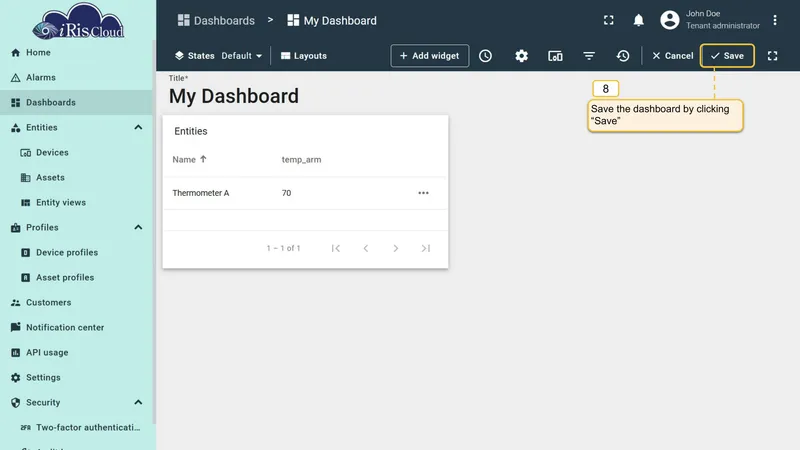800x450 pixels.
Task: Click the iRisCloud logo
Action: click(78, 21)
